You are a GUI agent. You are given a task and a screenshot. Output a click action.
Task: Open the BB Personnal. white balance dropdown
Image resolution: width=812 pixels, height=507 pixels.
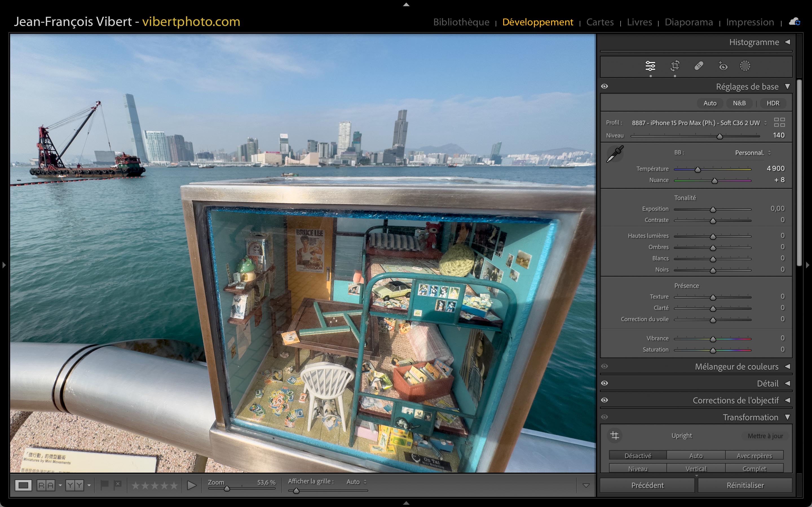tap(753, 153)
